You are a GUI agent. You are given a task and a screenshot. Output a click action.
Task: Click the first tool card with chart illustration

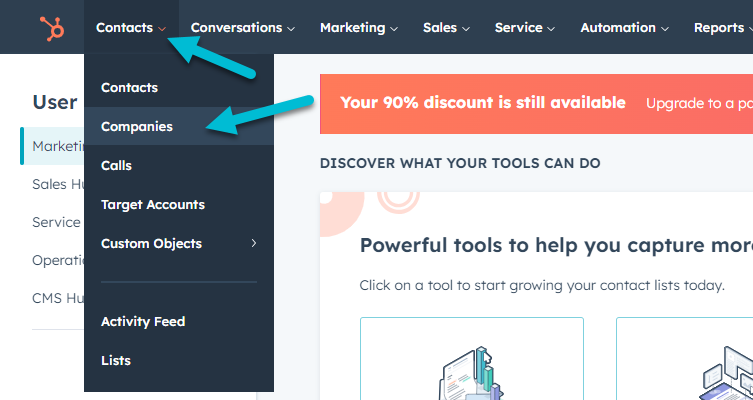click(472, 359)
